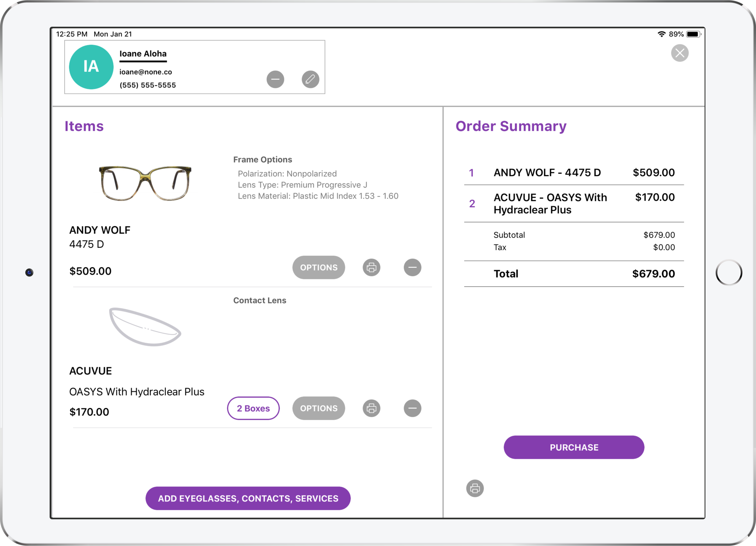The width and height of the screenshot is (756, 546).
Task: Tap the Subtotal $679.00 value
Action: click(x=659, y=235)
